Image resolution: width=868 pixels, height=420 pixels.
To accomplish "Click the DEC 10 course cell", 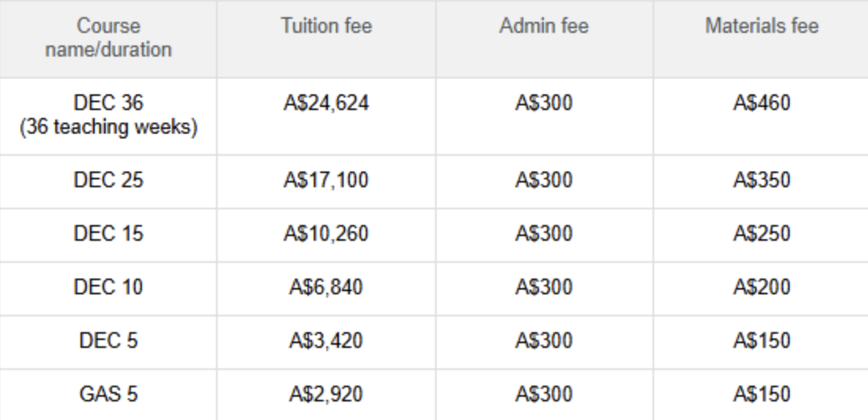I will [x=108, y=287].
